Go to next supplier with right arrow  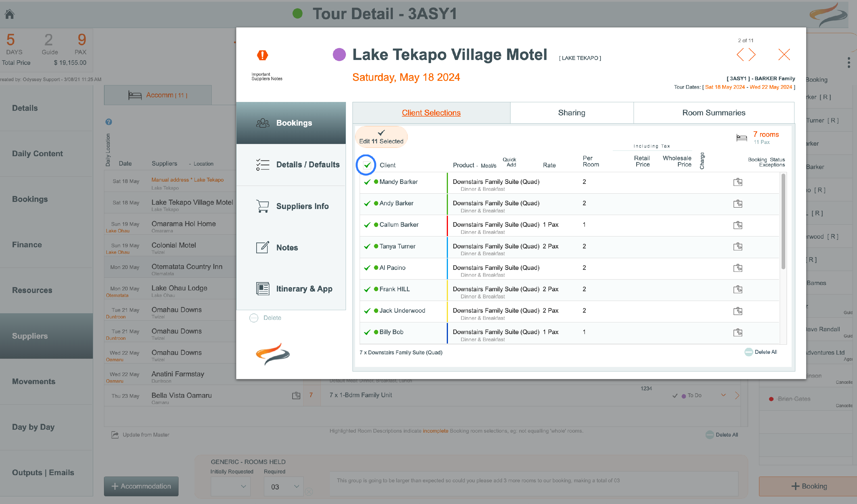[x=752, y=55]
